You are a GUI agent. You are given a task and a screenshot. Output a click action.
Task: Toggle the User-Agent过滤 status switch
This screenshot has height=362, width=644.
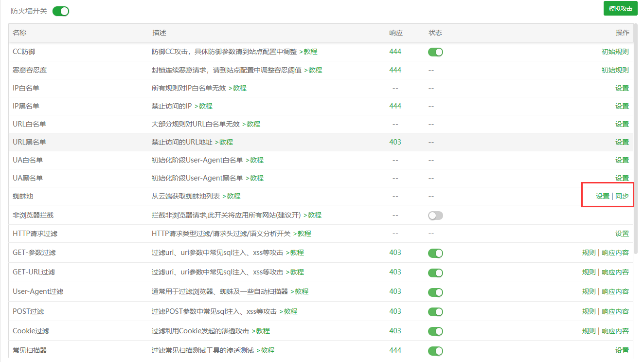[435, 292]
